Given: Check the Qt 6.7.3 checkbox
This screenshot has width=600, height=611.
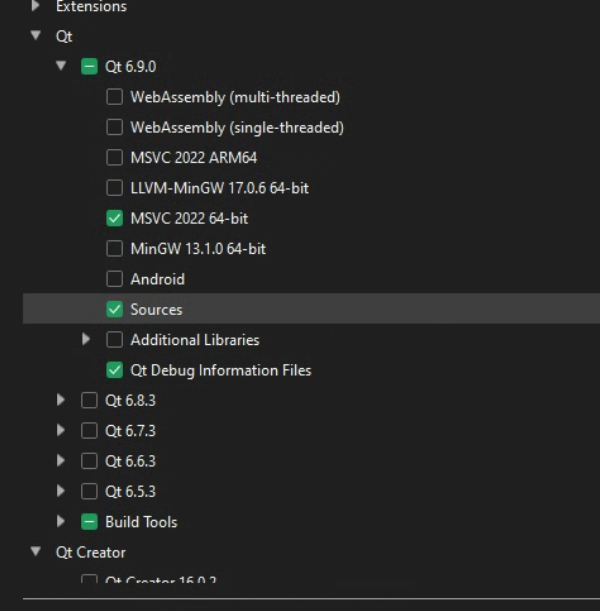Looking at the screenshot, I should click(x=89, y=431).
